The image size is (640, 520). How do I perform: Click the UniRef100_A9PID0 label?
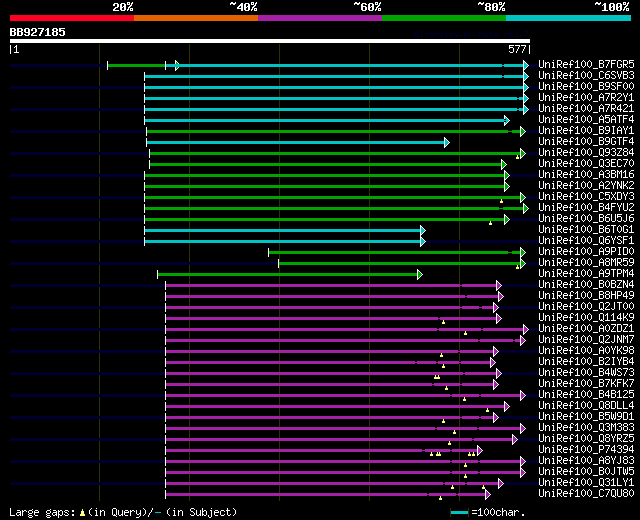point(586,252)
